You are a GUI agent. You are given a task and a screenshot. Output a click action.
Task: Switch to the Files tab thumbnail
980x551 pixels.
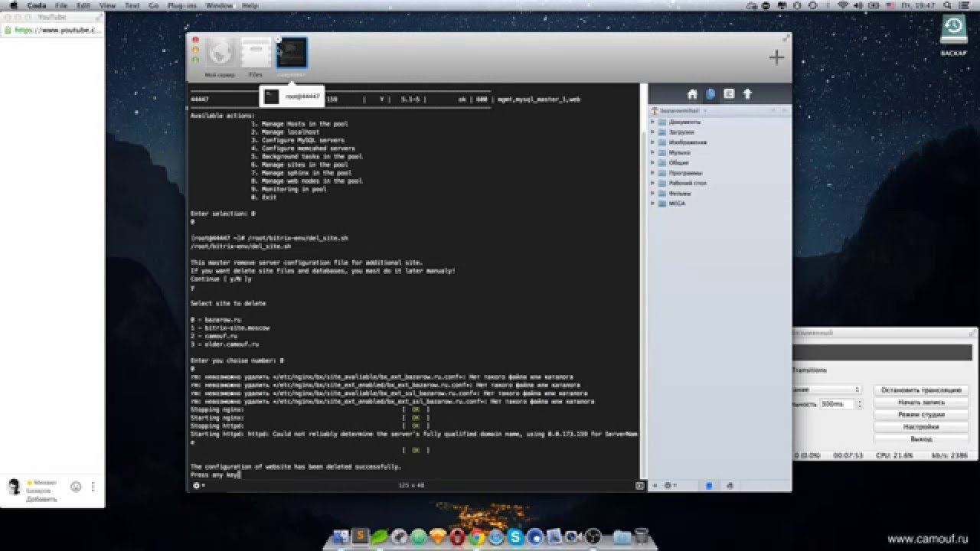point(256,54)
